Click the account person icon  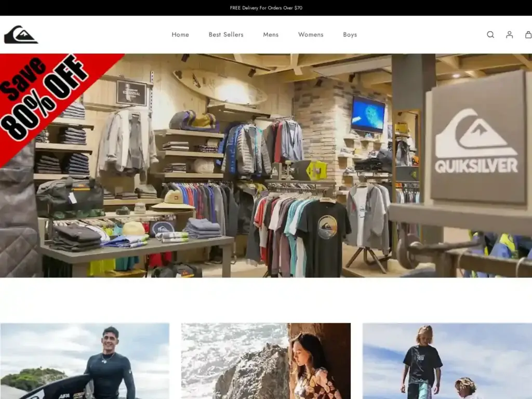509,35
